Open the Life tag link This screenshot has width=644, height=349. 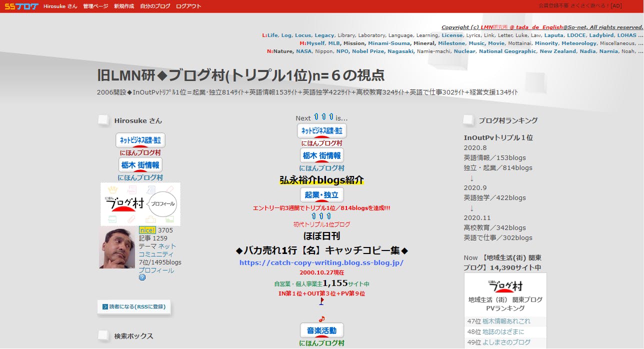[272, 35]
